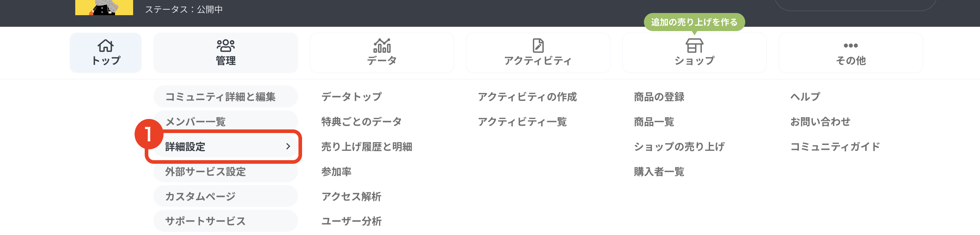Image resolution: width=980 pixels, height=235 pixels.
Task: Click the house icon for トップ
Action: click(x=105, y=46)
